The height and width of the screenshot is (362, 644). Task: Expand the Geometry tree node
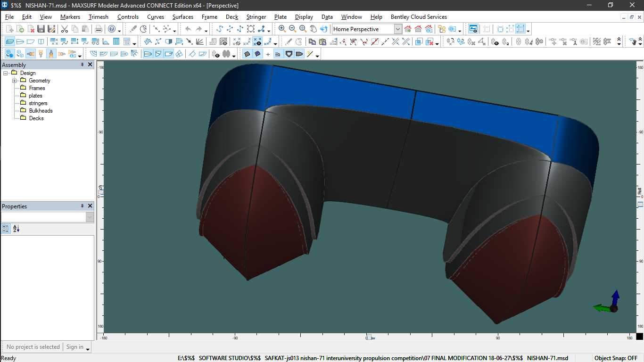[x=15, y=81]
